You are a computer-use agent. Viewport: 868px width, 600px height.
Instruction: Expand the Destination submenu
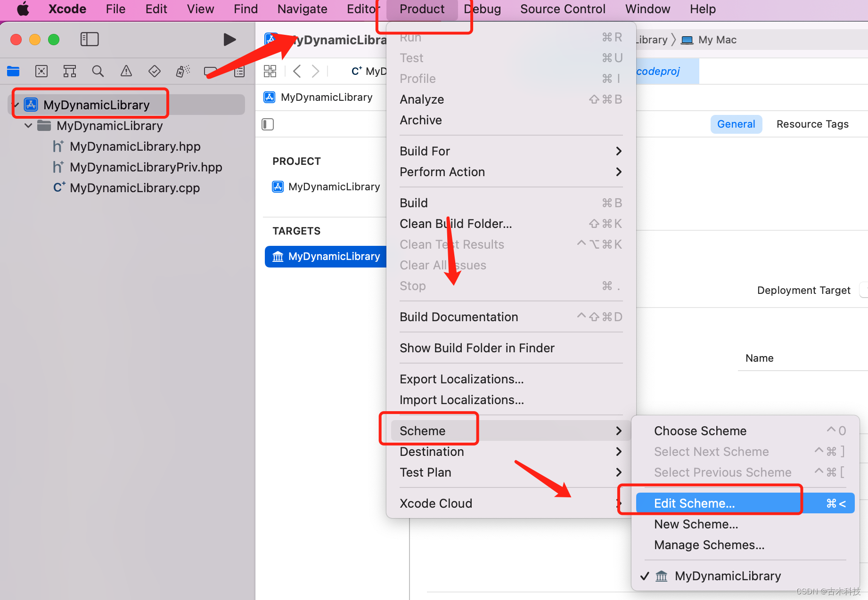(x=511, y=452)
